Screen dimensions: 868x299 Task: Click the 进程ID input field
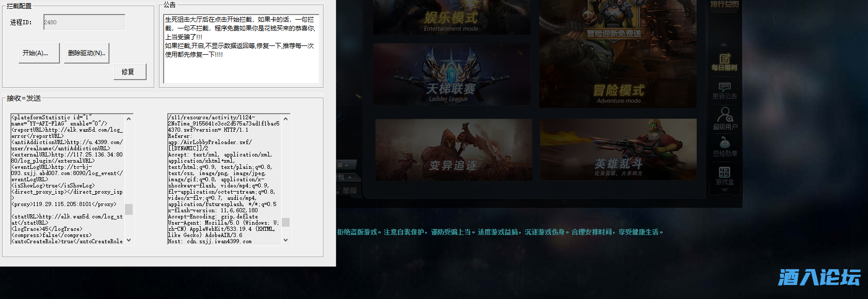click(x=84, y=22)
